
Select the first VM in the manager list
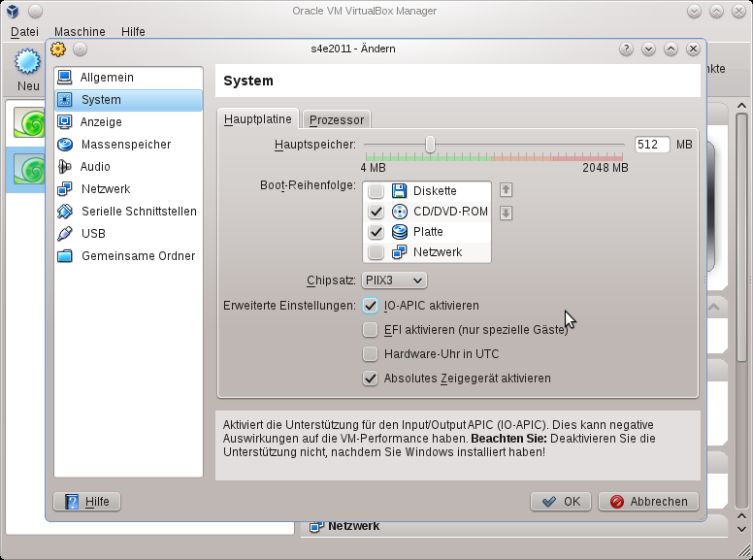click(29, 122)
